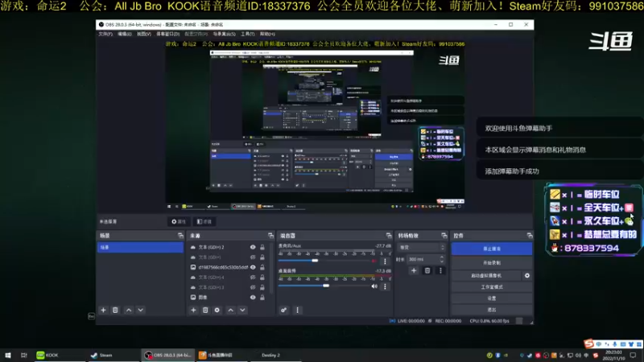
Task: Adjust the 300 ms duration stepper
Action: 442,259
